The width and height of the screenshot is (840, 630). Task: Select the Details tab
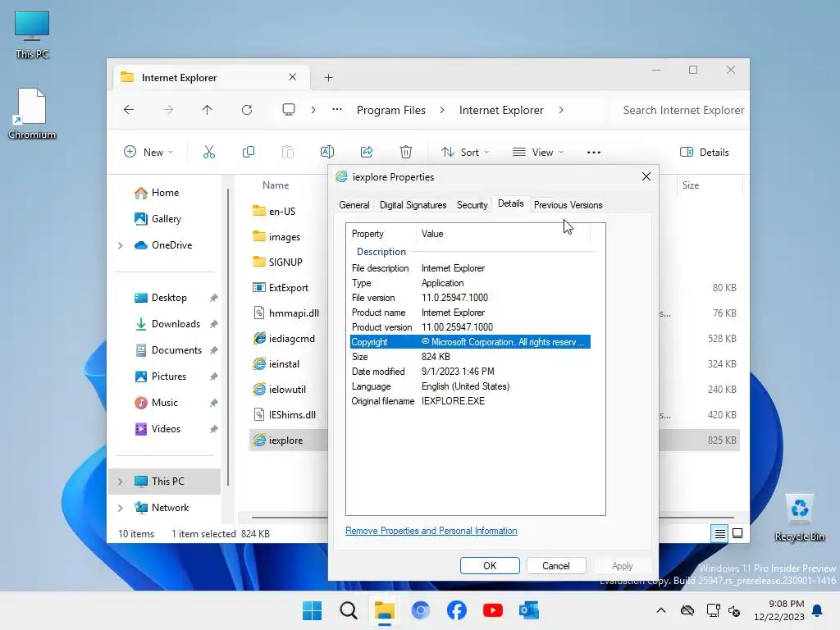[x=510, y=203]
